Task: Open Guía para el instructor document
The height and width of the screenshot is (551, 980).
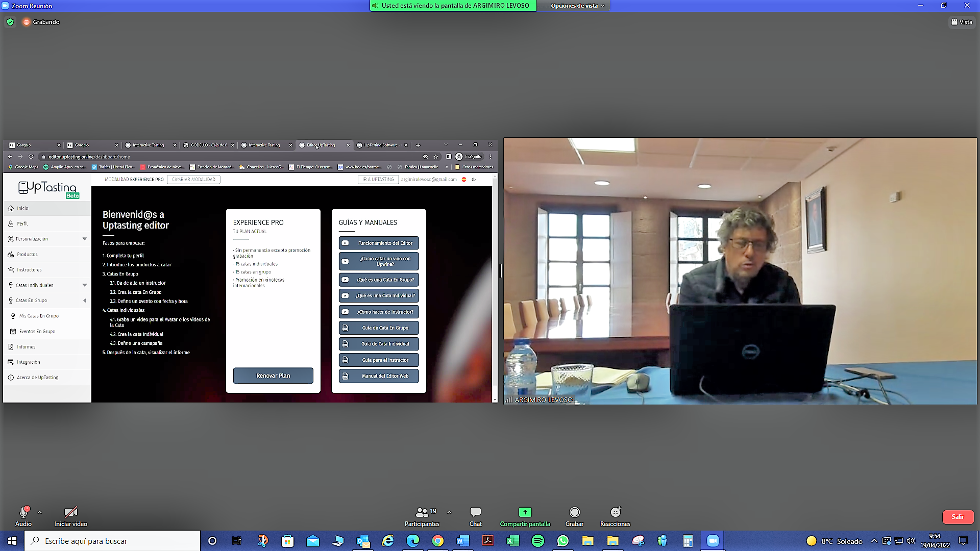Action: click(x=379, y=360)
